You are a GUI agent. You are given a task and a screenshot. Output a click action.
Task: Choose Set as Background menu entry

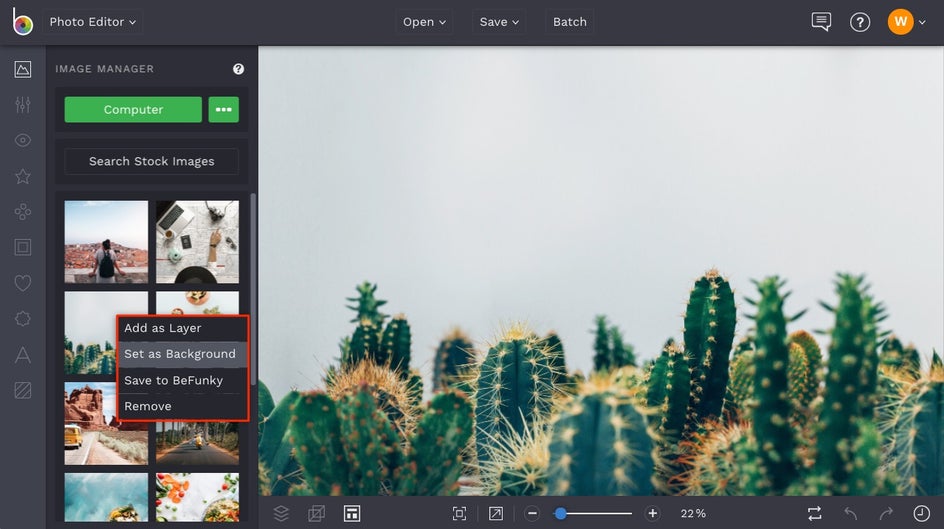point(182,354)
